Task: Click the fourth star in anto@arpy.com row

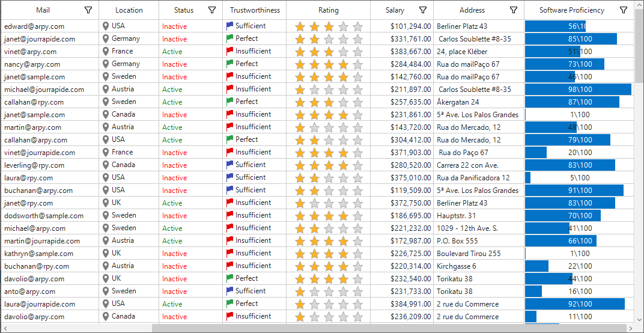Action: coord(344,292)
